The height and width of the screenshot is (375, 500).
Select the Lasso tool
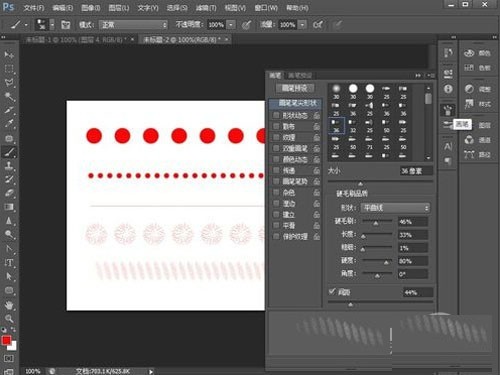[x=9, y=82]
